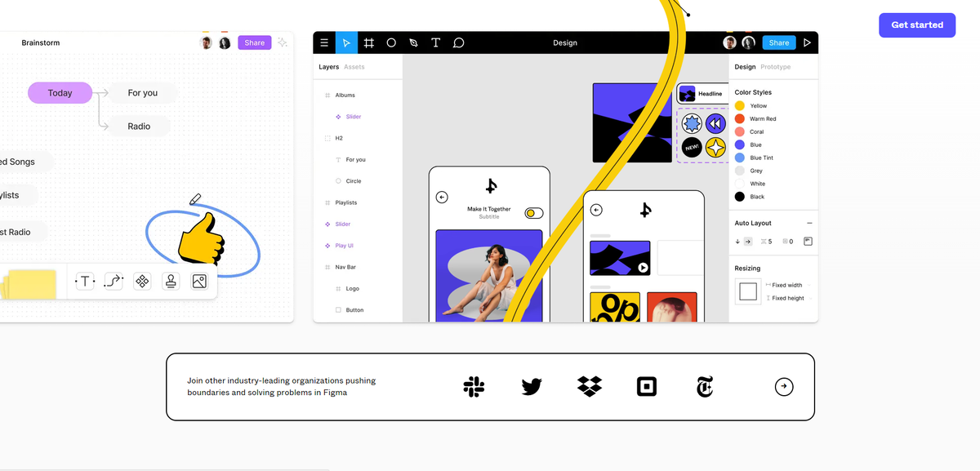
Task: Toggle the yellow switch beside Make It Together
Action: pyautogui.click(x=533, y=213)
